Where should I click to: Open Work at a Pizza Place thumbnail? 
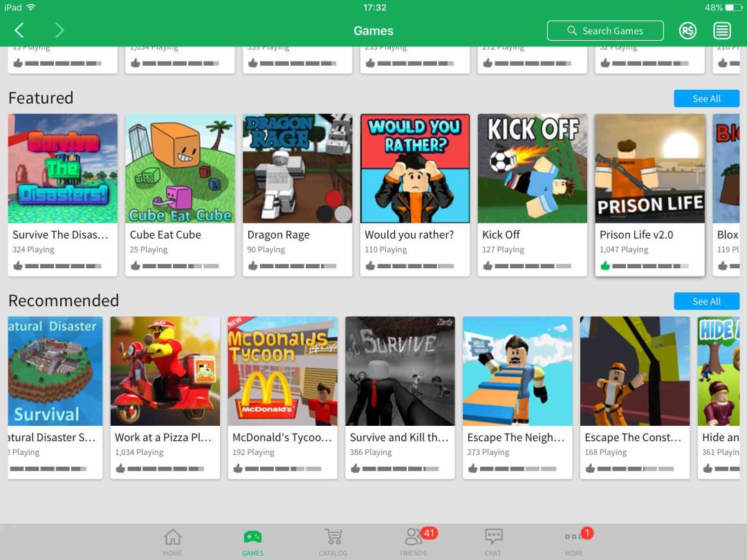(165, 371)
